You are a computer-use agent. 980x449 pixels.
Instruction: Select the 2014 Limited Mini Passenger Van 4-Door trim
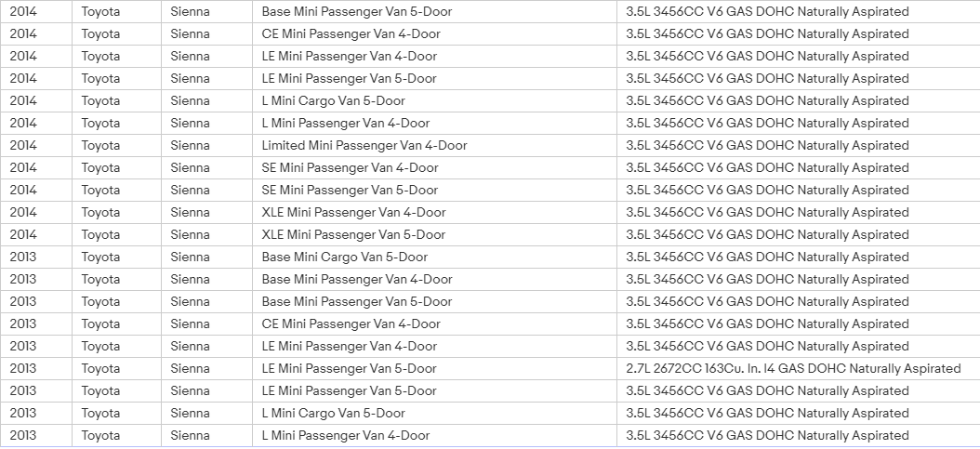434,146
